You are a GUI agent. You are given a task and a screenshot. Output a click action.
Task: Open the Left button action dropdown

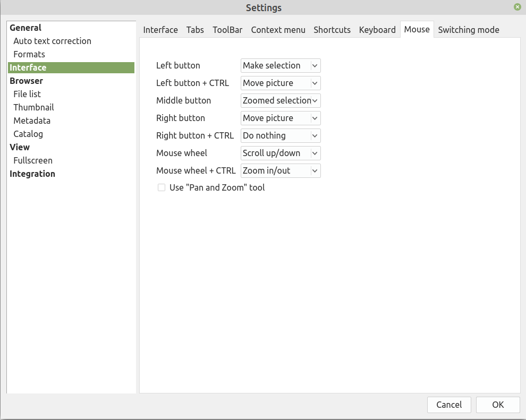tap(281, 65)
